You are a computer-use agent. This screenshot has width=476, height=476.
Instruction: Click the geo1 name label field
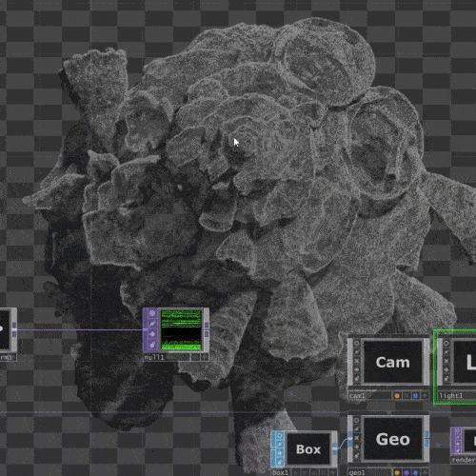point(370,472)
